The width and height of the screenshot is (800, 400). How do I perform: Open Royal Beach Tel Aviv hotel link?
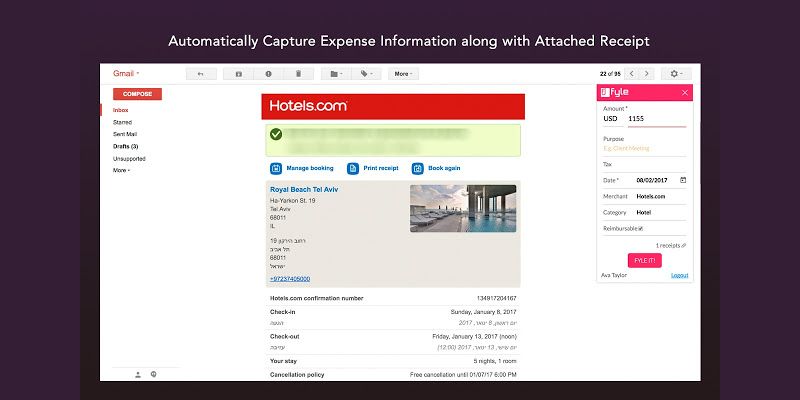click(x=304, y=189)
